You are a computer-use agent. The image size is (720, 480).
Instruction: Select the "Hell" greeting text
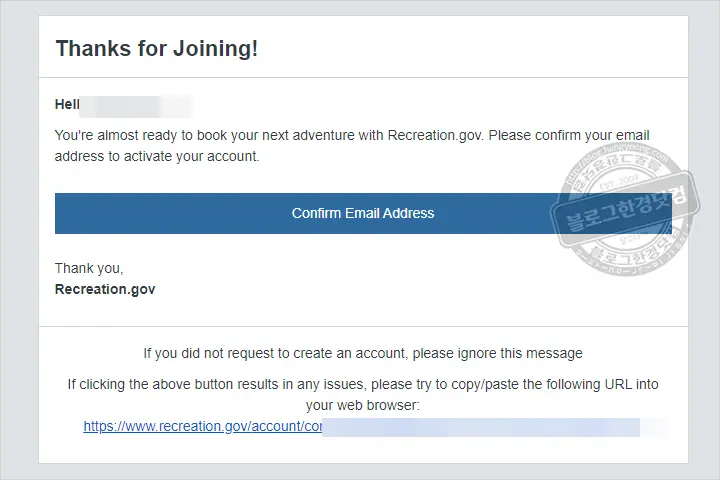67,104
